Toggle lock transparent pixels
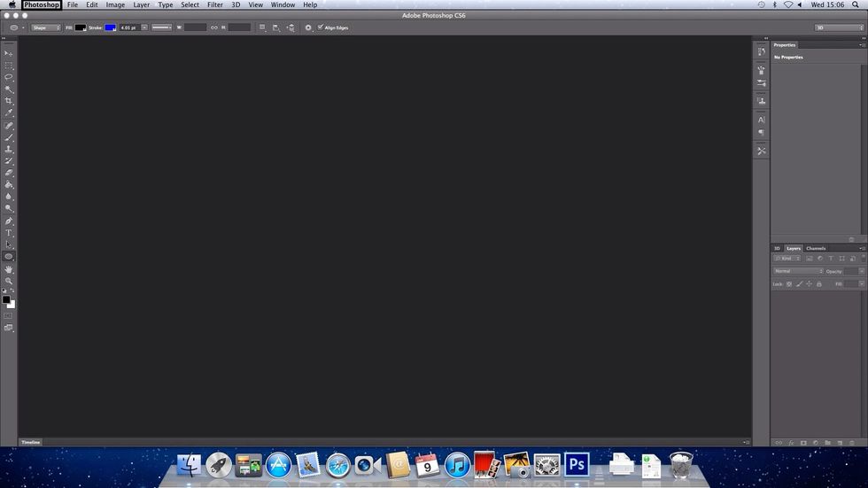Image resolution: width=868 pixels, height=488 pixels. (x=789, y=283)
